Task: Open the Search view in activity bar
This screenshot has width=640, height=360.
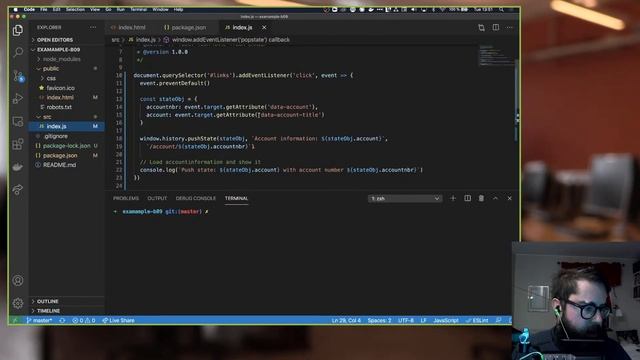Action: point(18,52)
